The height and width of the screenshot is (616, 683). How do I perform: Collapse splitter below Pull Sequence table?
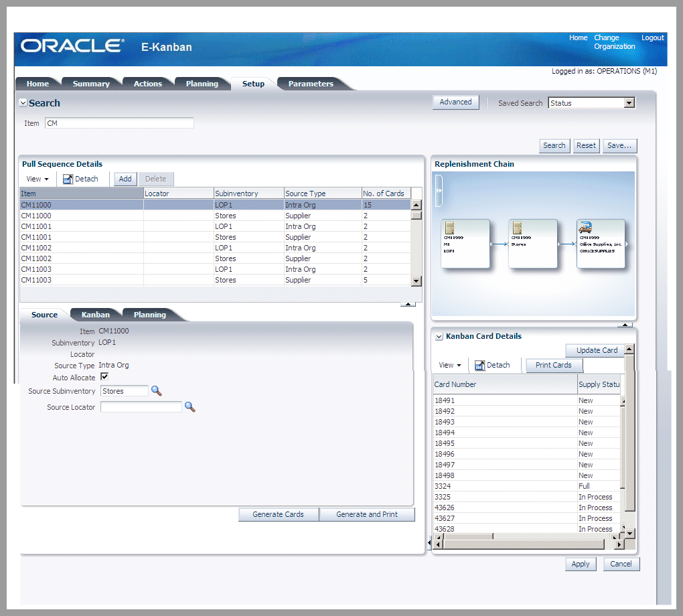[408, 304]
